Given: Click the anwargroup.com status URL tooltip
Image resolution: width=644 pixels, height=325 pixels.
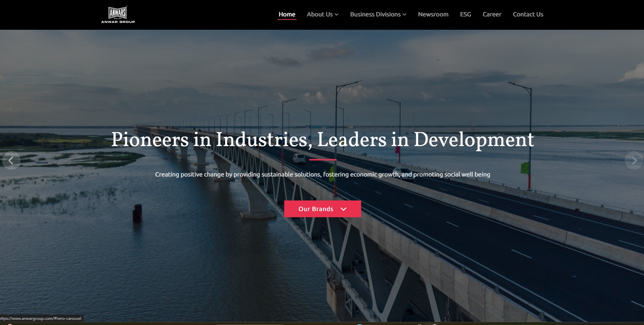Looking at the screenshot, I should coord(41,318).
